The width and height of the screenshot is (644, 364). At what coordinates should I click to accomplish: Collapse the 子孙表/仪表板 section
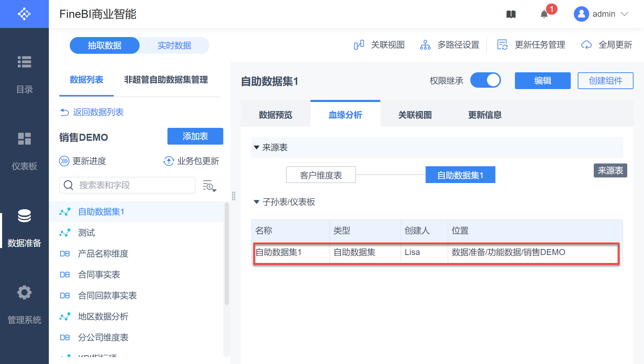(257, 202)
